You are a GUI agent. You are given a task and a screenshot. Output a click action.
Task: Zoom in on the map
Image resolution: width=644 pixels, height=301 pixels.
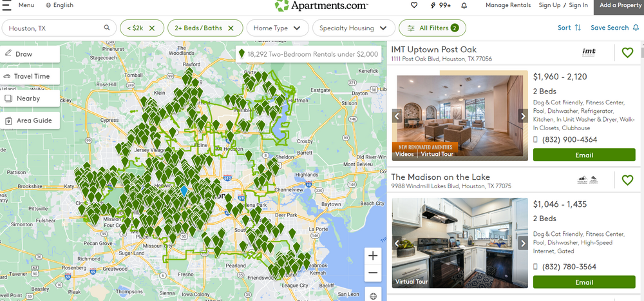pyautogui.click(x=373, y=255)
